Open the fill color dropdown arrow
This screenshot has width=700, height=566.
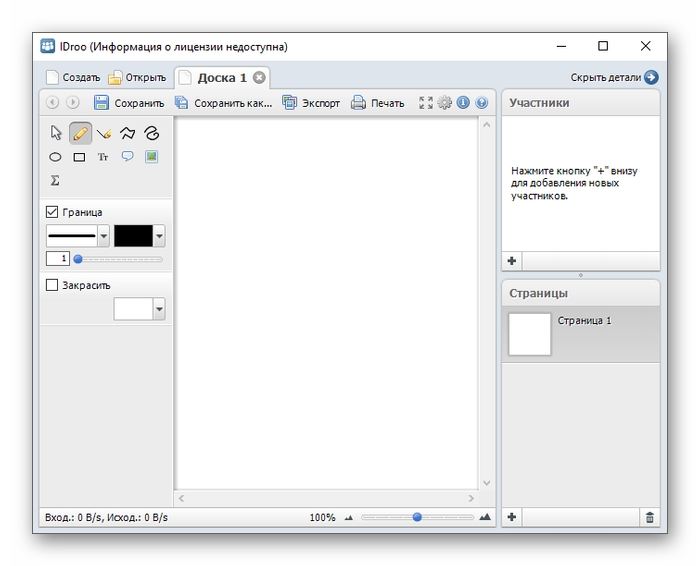pos(159,309)
